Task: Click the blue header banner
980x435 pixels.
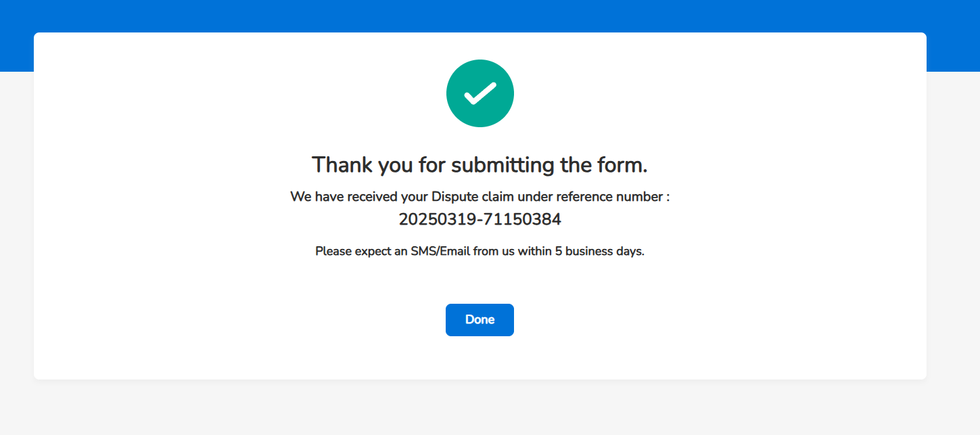Action: point(490,16)
